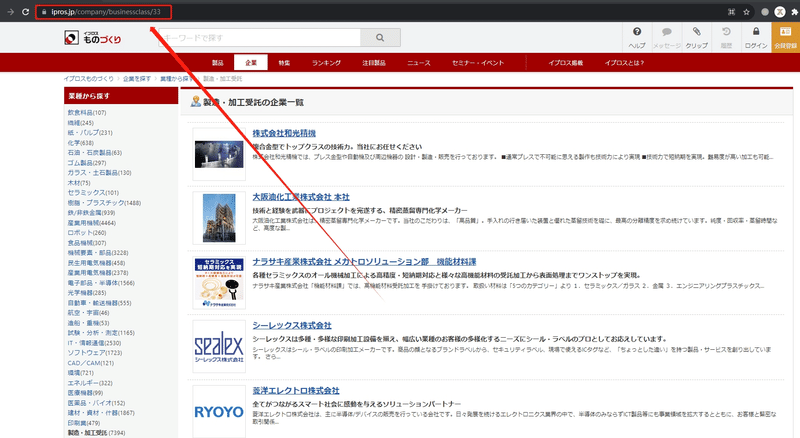This screenshot has width=800, height=438.
Task: Open 印刷業(479) category
Action: click(x=84, y=423)
